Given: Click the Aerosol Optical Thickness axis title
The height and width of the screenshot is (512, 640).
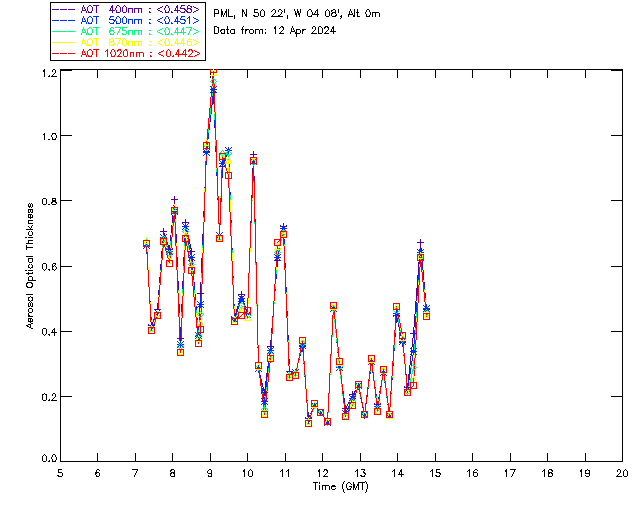Looking at the screenshot, I should (30, 266).
